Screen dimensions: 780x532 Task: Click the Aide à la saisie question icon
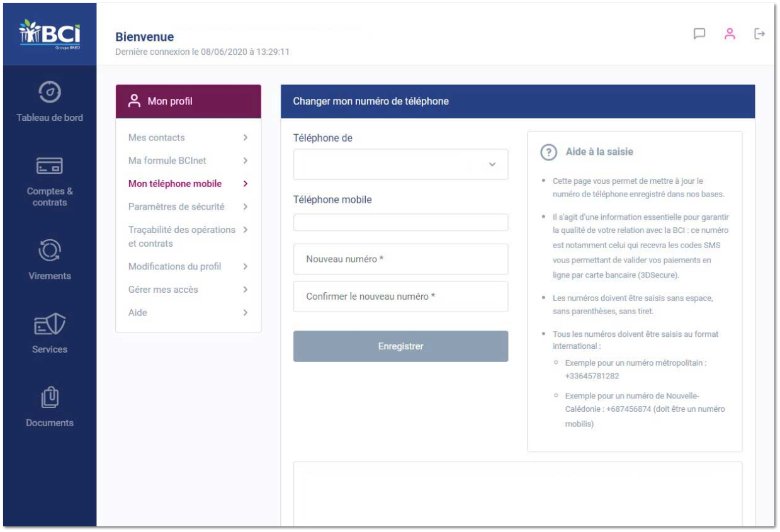[x=549, y=152]
